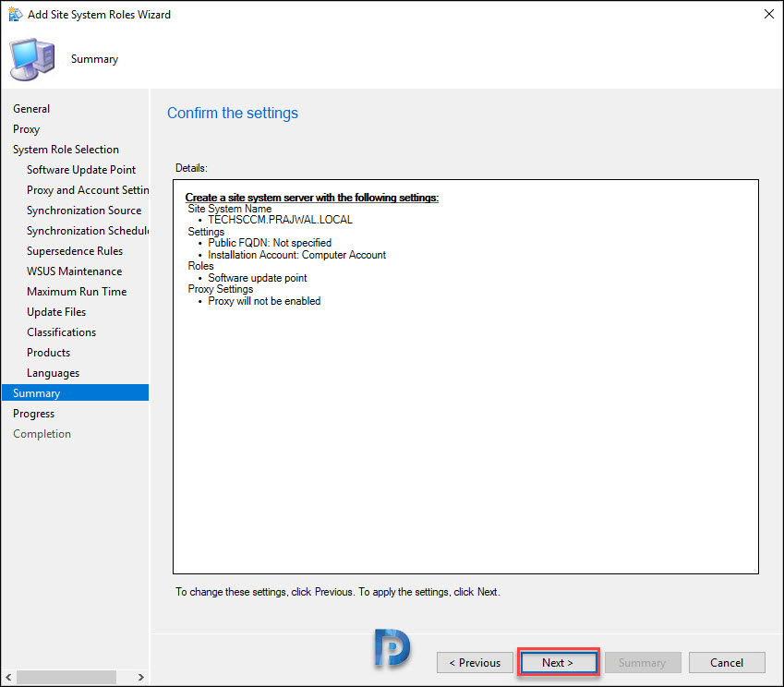
Task: Select the highlighted Summary step
Action: click(x=76, y=393)
